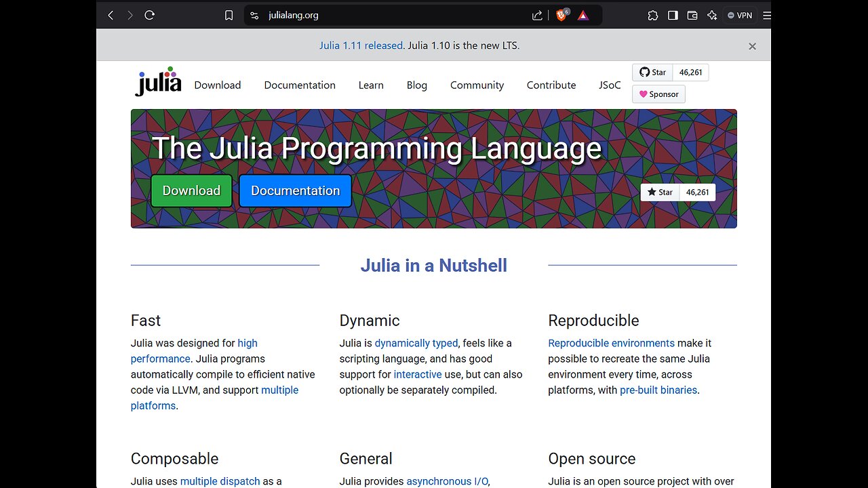The height and width of the screenshot is (488, 868).
Task: Open the Learn nav menu item
Action: click(371, 85)
